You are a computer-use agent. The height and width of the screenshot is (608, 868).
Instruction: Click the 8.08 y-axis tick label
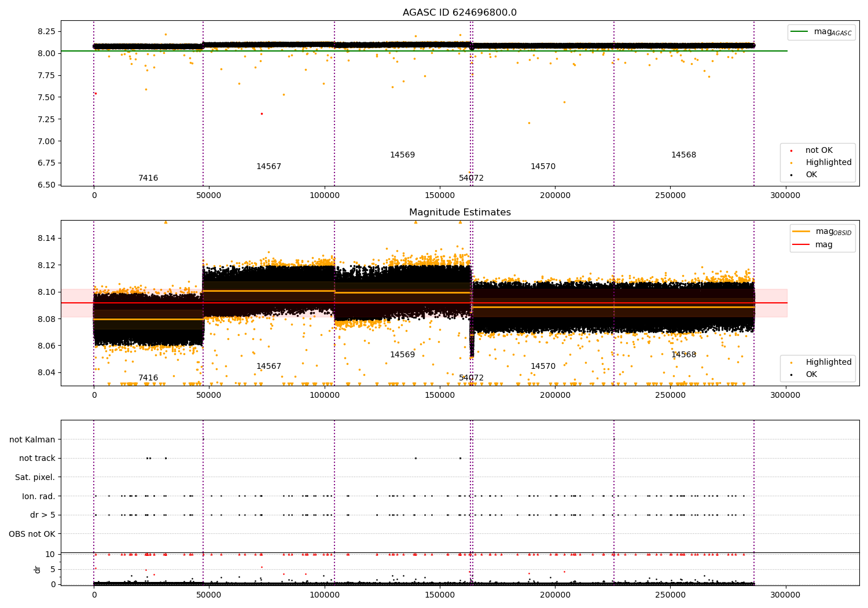tap(46, 319)
